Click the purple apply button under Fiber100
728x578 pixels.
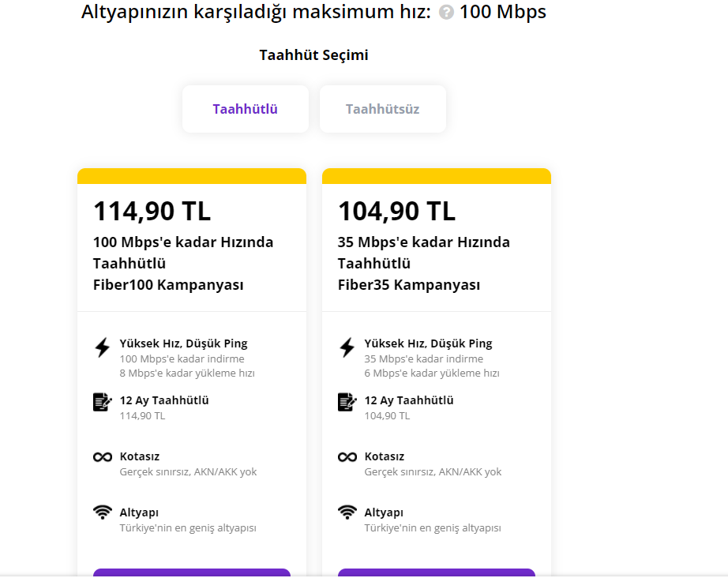point(191,573)
